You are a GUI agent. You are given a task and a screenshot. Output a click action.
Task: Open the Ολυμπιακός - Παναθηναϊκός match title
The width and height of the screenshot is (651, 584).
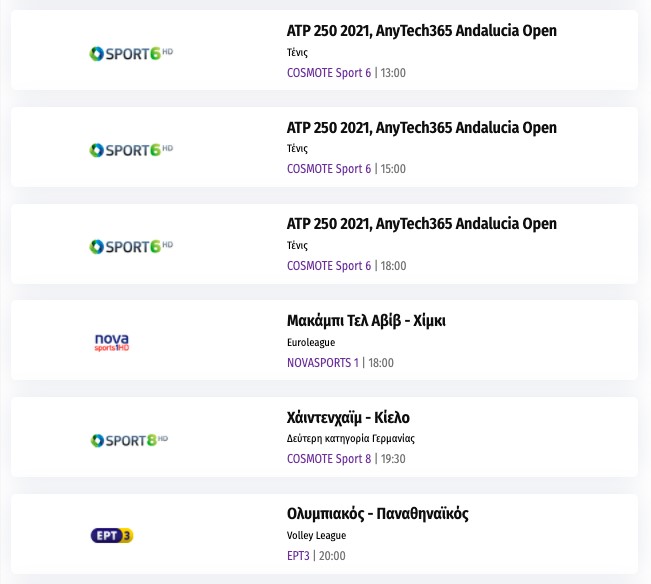(377, 514)
